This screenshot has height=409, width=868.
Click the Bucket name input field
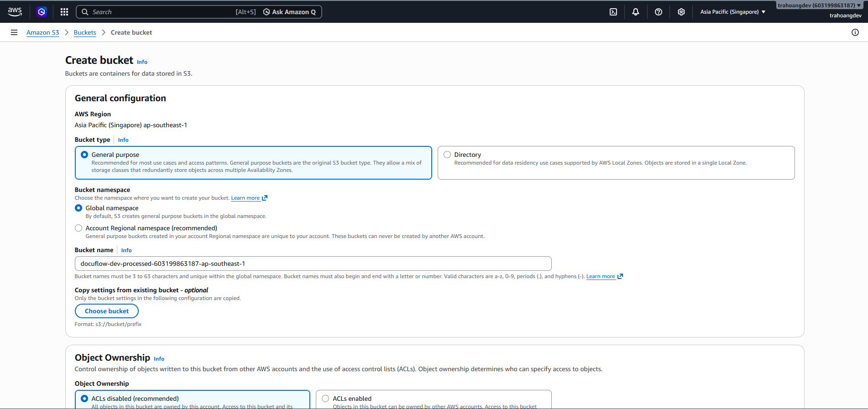[x=313, y=264]
